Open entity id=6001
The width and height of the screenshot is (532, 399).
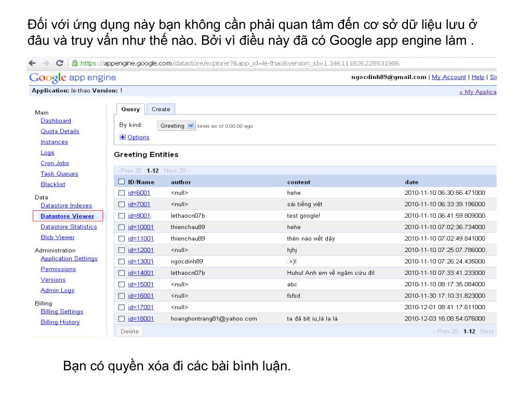click(139, 193)
